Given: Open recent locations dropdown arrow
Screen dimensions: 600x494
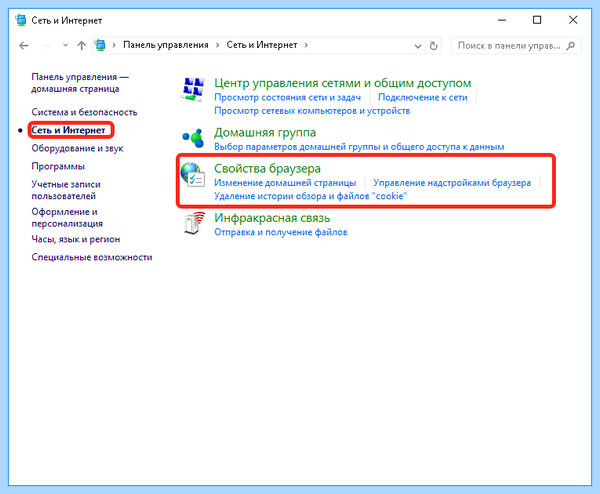Looking at the screenshot, I should [x=65, y=46].
